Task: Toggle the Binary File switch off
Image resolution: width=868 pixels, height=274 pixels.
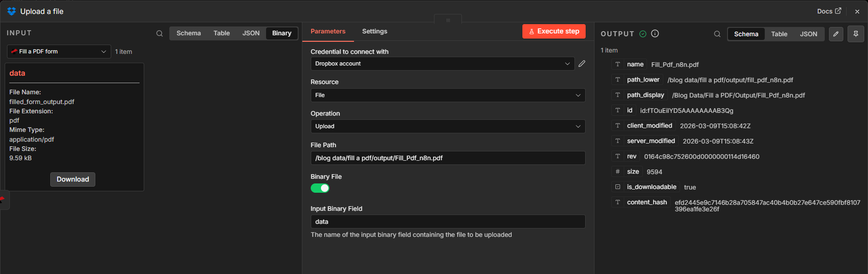Action: pos(320,188)
